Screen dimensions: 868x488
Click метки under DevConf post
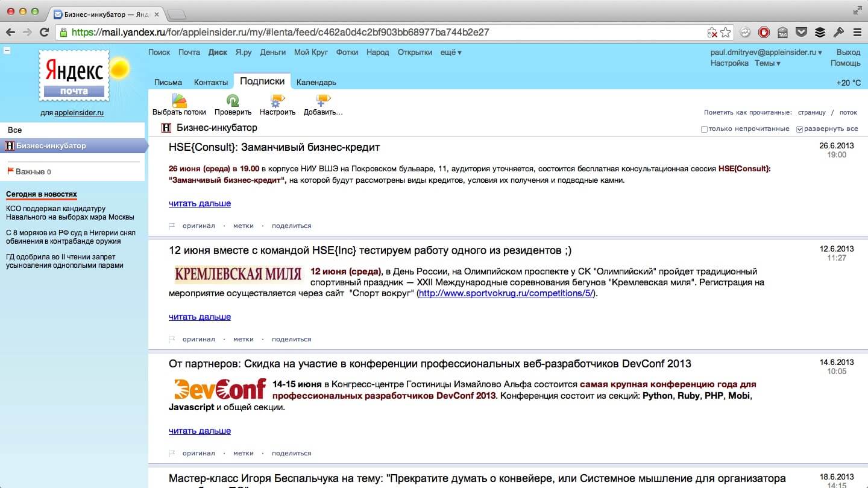(x=244, y=453)
